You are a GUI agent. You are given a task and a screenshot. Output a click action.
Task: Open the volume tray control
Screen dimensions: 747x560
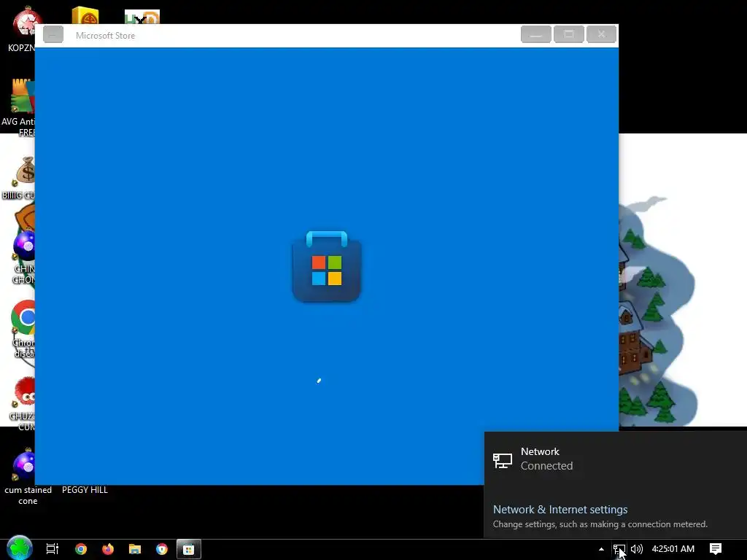[x=636, y=549]
